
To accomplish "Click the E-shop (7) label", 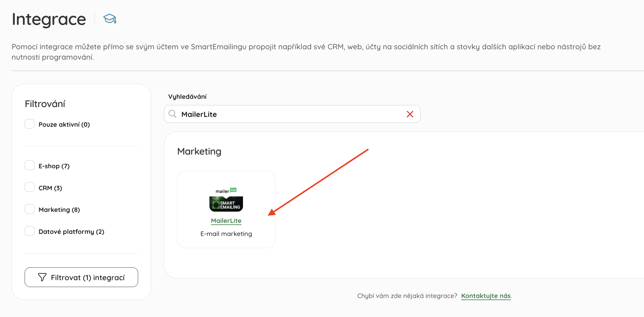I will pos(54,166).
